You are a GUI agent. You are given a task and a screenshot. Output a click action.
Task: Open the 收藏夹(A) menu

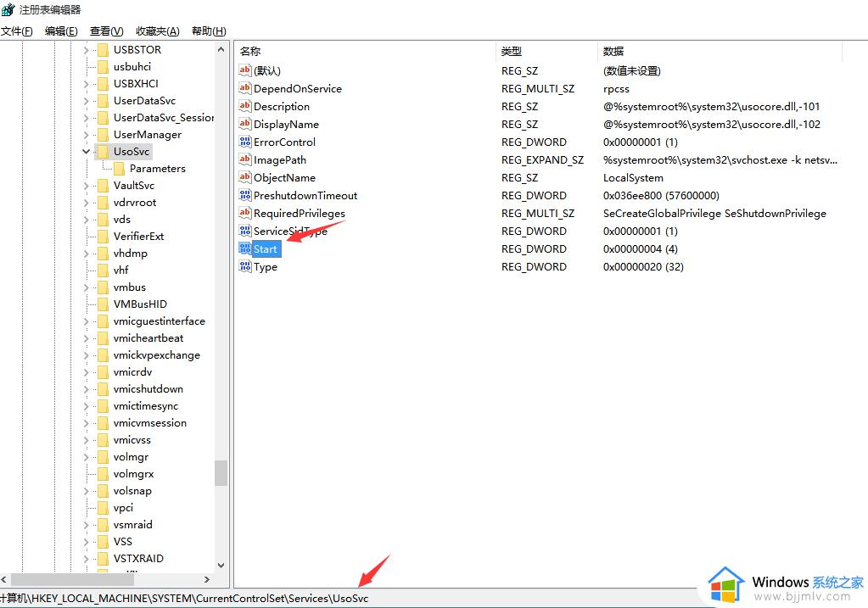click(x=158, y=31)
